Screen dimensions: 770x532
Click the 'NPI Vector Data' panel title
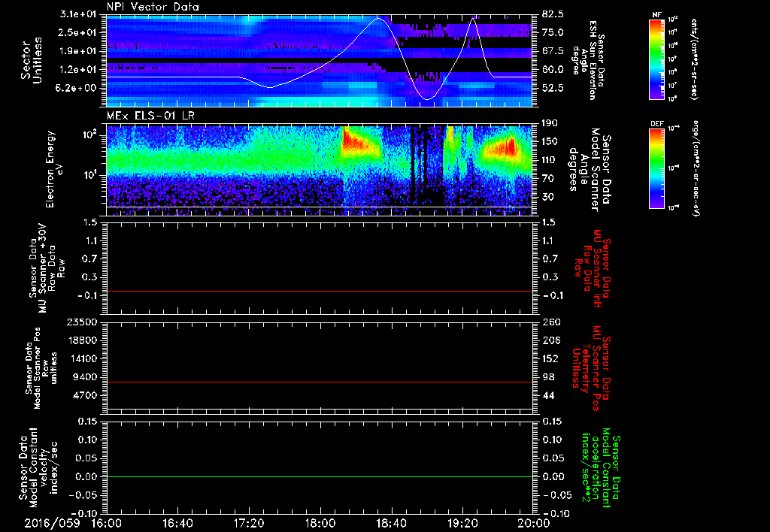(153, 7)
